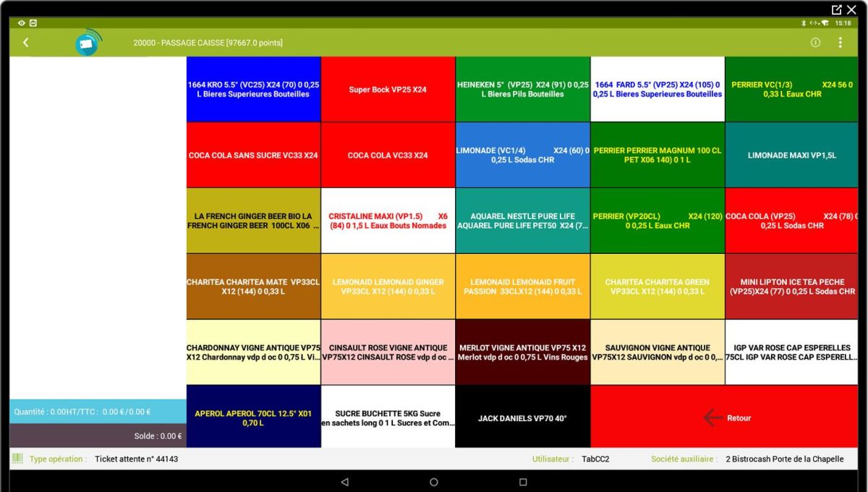Select LEMONAID FRUIT PASSION product
The height and width of the screenshot is (492, 868).
click(x=522, y=287)
